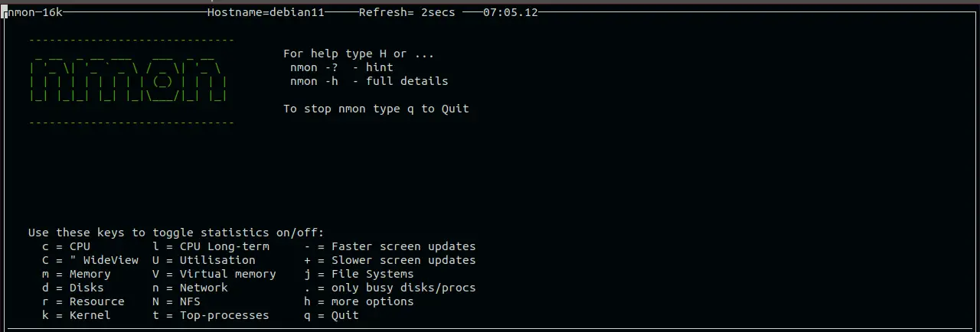Click the 'j = File Systems' entry
Viewport: 980px width, 332px height.
pyautogui.click(x=359, y=274)
